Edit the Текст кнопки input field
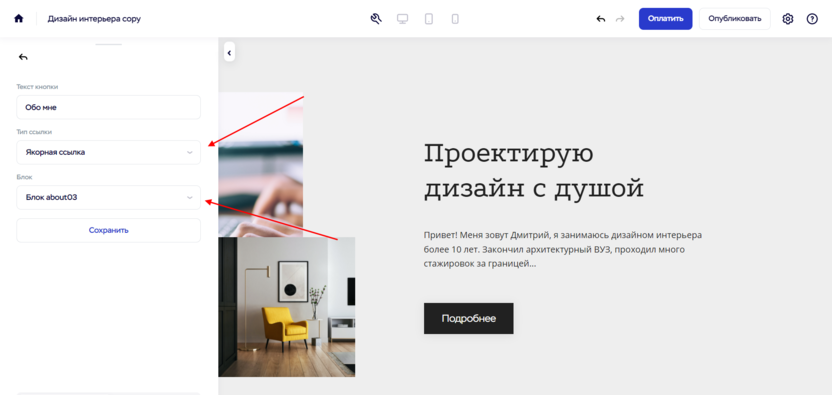832x395 pixels. 108,107
